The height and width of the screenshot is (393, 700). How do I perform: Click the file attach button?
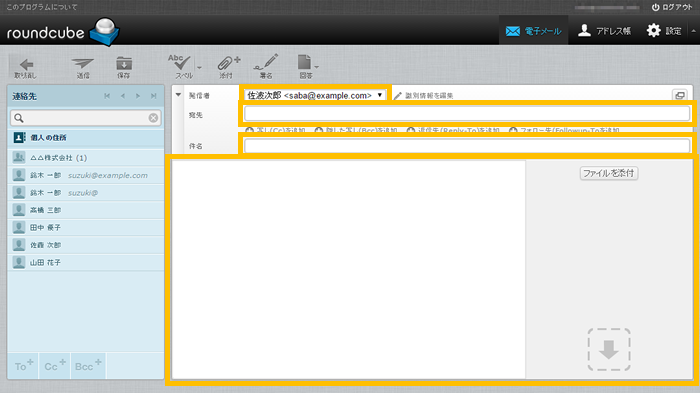point(608,173)
